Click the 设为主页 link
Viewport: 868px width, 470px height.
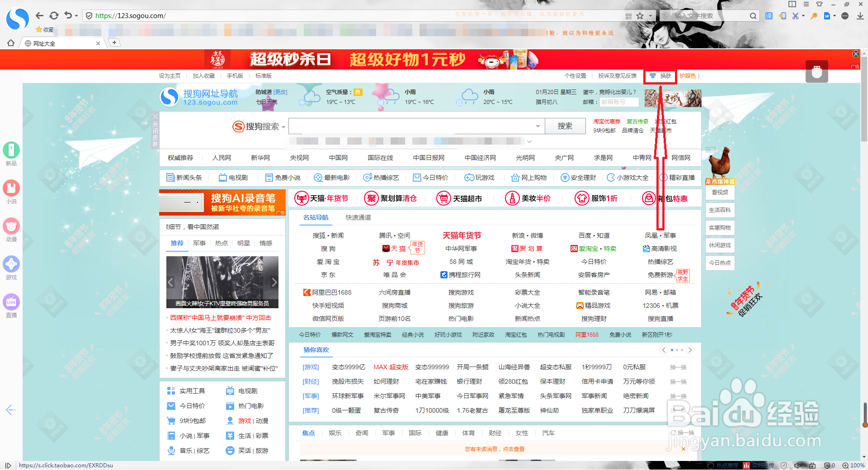pos(170,76)
